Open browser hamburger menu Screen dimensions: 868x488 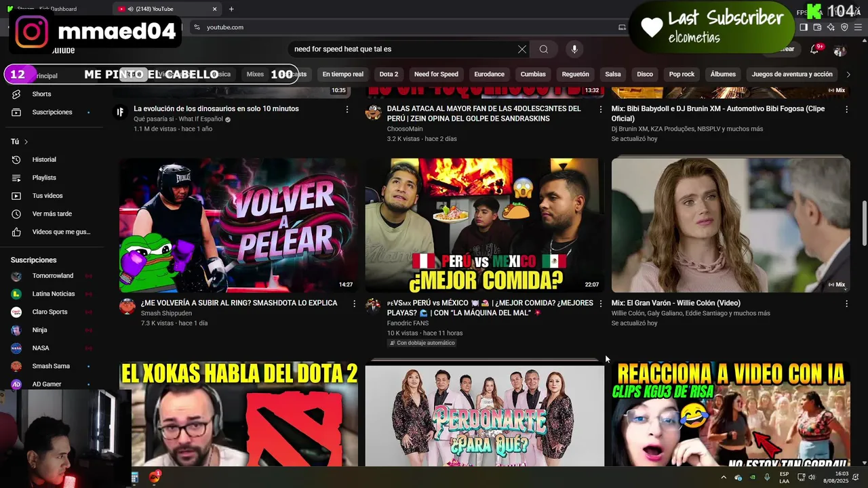858,27
